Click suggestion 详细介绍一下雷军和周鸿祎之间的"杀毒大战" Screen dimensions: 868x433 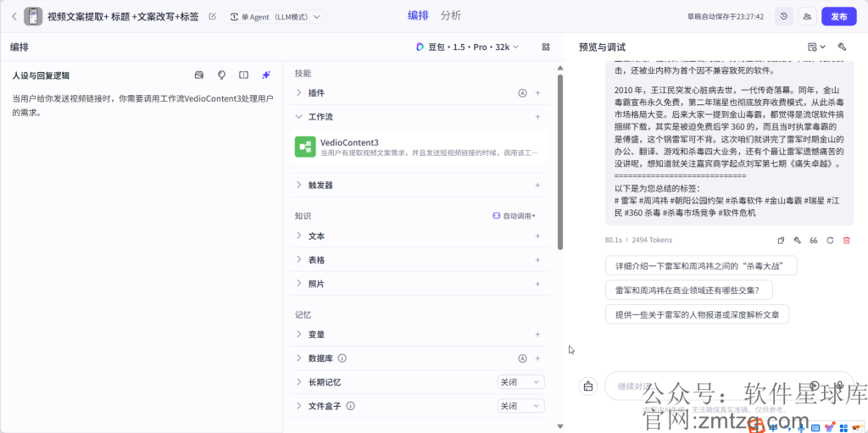coord(701,265)
